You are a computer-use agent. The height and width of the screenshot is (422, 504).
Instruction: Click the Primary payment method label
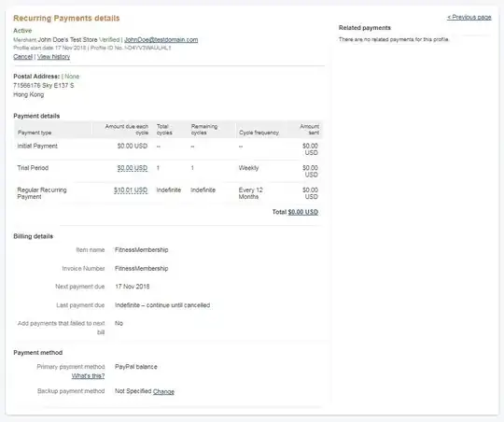pyautogui.click(x=71, y=367)
